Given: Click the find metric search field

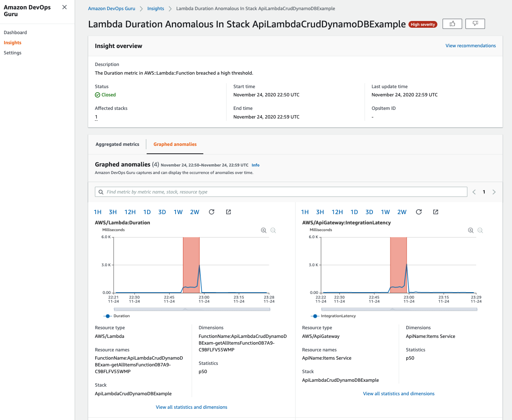Looking at the screenshot, I should [281, 192].
